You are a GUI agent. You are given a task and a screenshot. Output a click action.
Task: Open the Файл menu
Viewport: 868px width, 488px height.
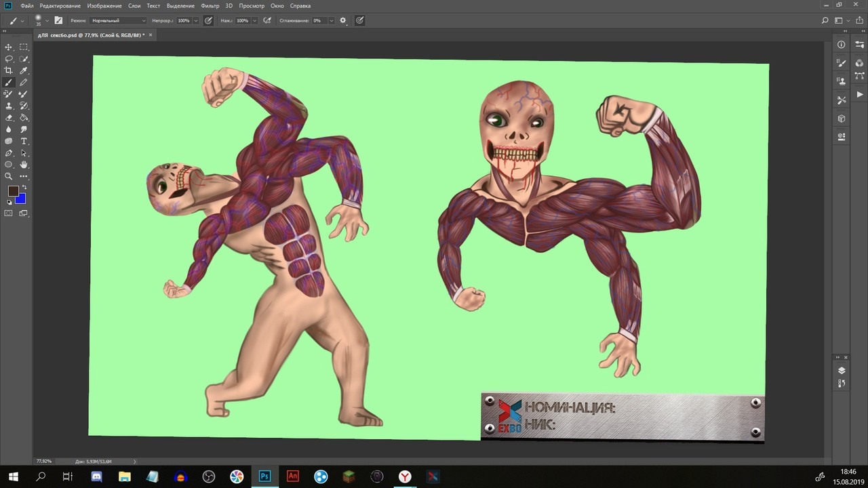[26, 5]
